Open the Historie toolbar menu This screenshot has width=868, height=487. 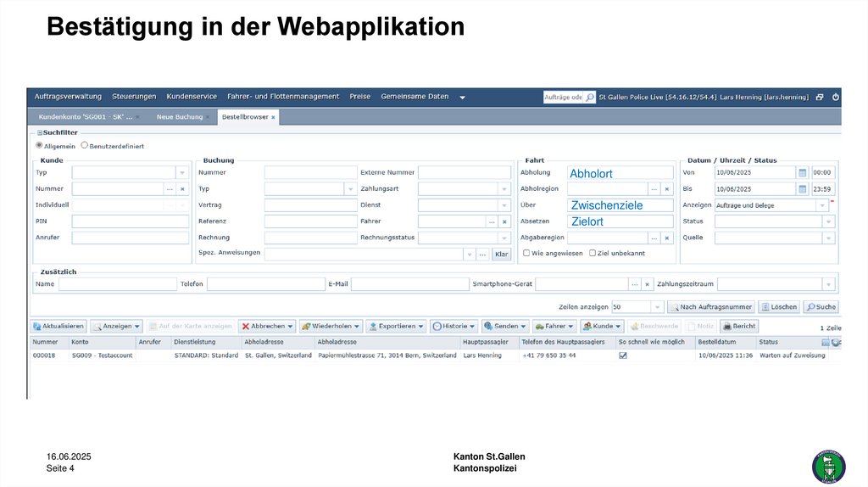coord(453,327)
